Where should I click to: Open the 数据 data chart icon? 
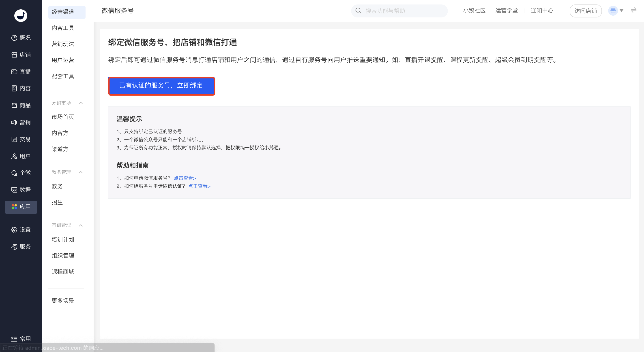[x=14, y=190]
